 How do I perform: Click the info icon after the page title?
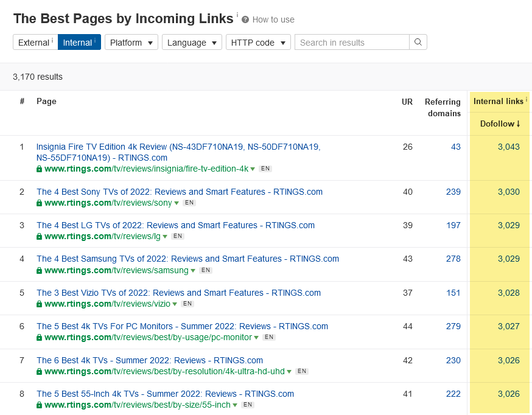[236, 15]
